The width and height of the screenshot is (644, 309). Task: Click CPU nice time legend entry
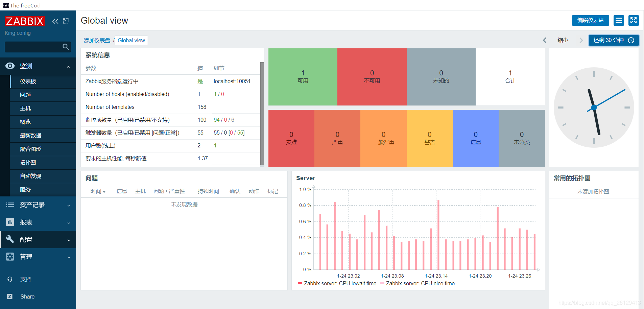tap(417, 283)
